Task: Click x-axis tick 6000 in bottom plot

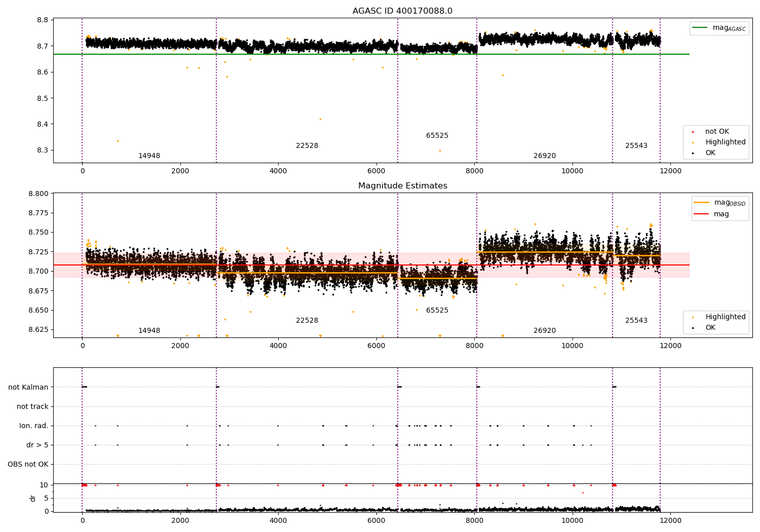Action: tap(376, 520)
